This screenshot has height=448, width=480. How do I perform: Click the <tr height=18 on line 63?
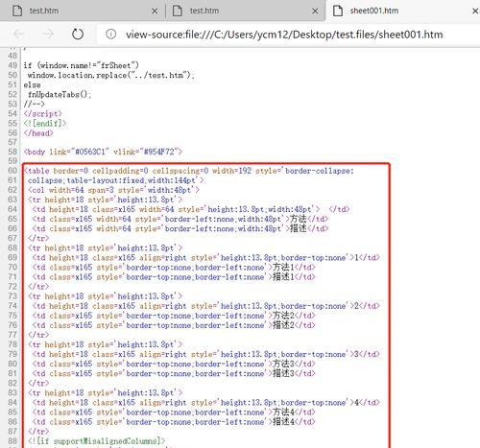[105, 200]
